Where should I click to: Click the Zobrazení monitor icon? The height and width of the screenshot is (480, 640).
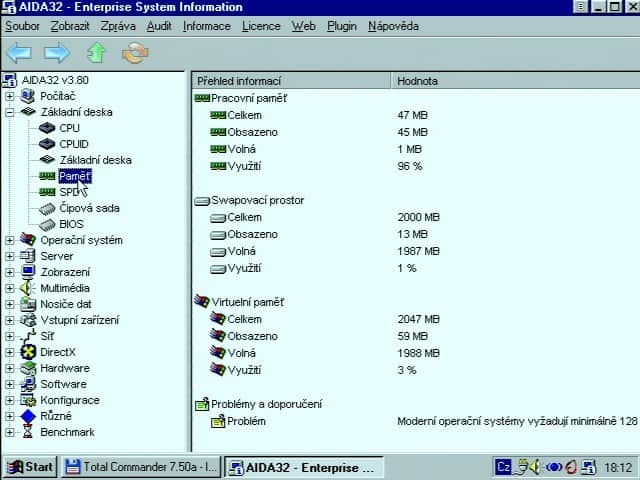[28, 272]
